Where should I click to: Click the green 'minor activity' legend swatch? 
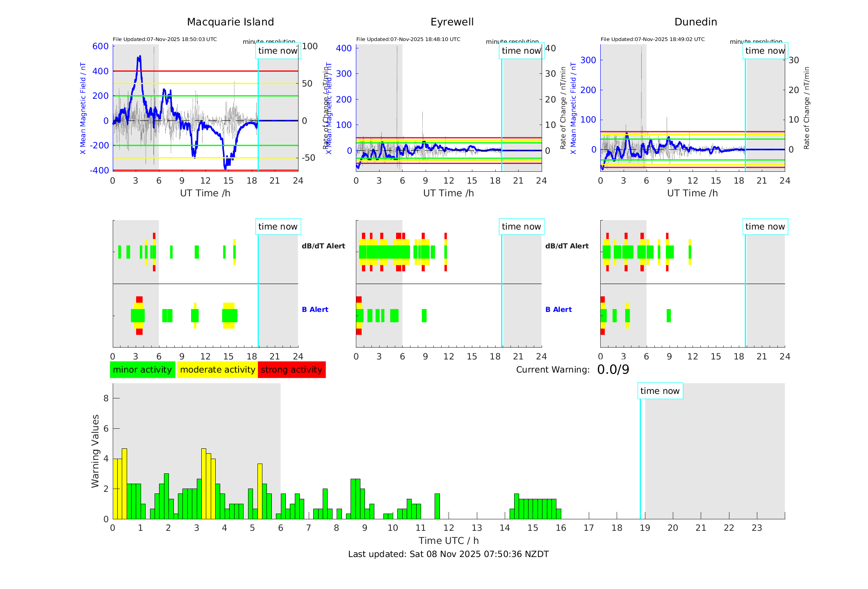(142, 370)
